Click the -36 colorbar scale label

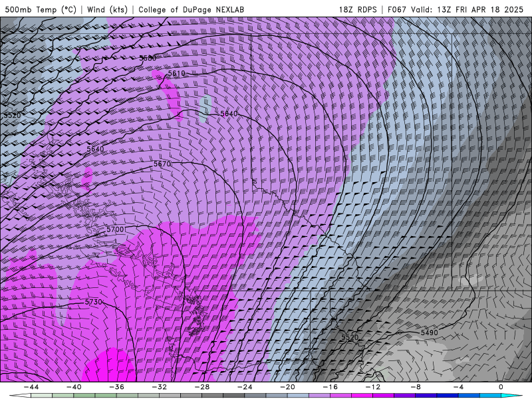[116, 387]
